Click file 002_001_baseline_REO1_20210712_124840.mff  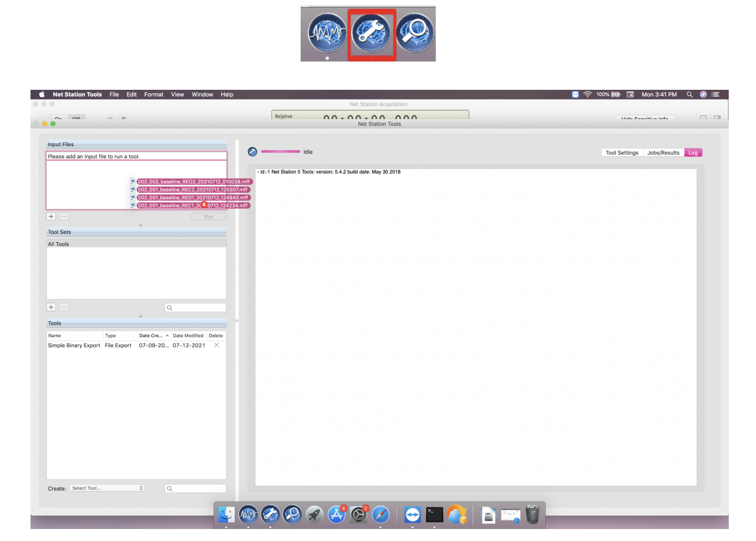coord(193,198)
